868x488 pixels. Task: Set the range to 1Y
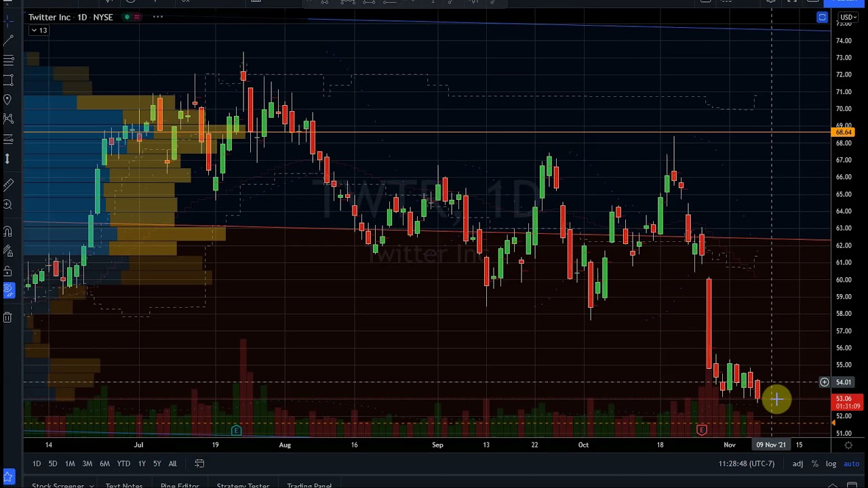pos(142,464)
